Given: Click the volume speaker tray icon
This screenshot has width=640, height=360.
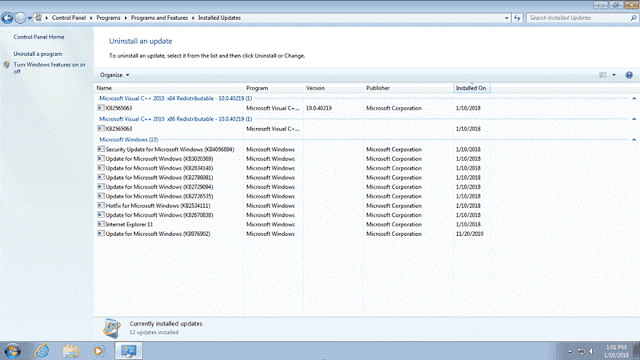Looking at the screenshot, I should (x=593, y=351).
